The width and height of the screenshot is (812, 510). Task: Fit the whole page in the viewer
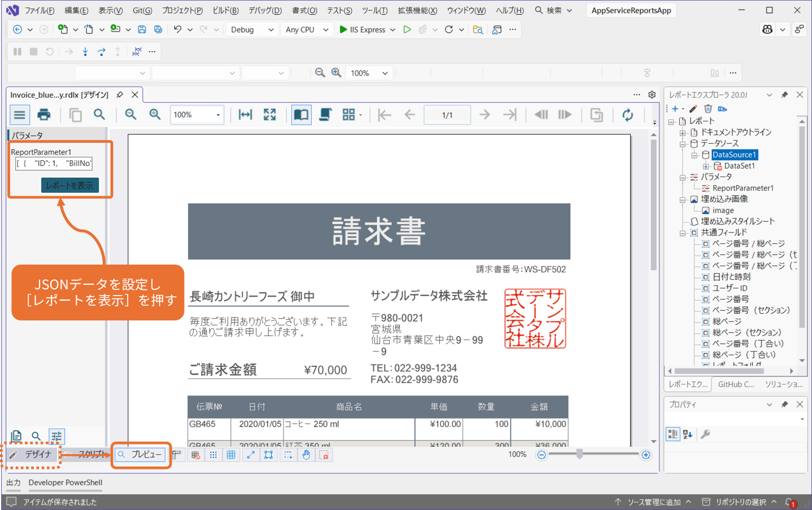tap(270, 115)
